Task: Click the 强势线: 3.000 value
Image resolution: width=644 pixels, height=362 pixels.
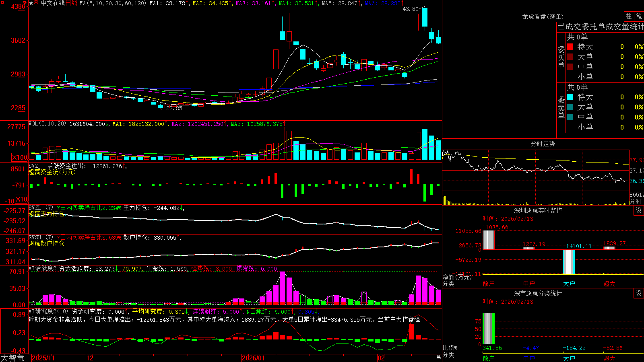Action: pyautogui.click(x=211, y=269)
